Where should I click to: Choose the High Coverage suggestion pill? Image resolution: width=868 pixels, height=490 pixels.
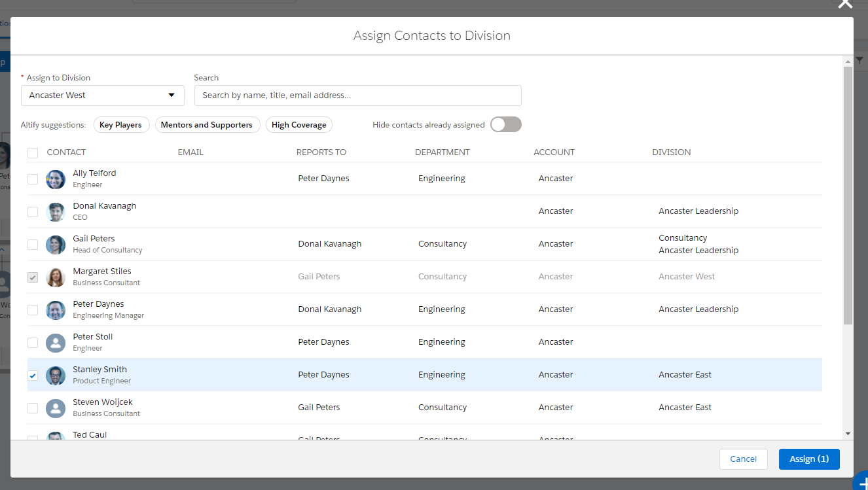(298, 125)
